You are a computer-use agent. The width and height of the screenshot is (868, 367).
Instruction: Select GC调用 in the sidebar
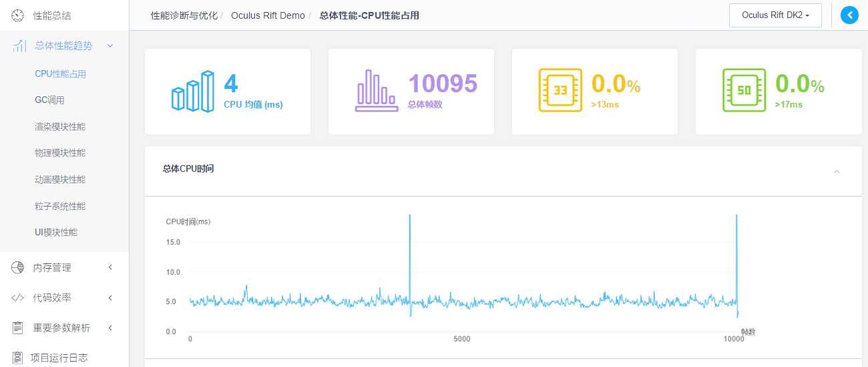[49, 100]
